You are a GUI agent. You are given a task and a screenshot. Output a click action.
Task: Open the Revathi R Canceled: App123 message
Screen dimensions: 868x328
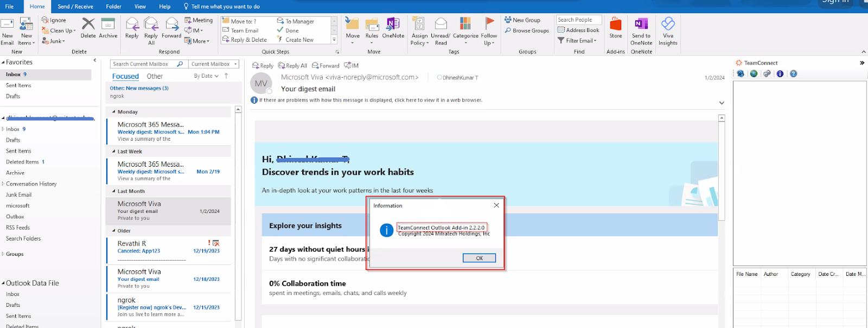pyautogui.click(x=169, y=250)
